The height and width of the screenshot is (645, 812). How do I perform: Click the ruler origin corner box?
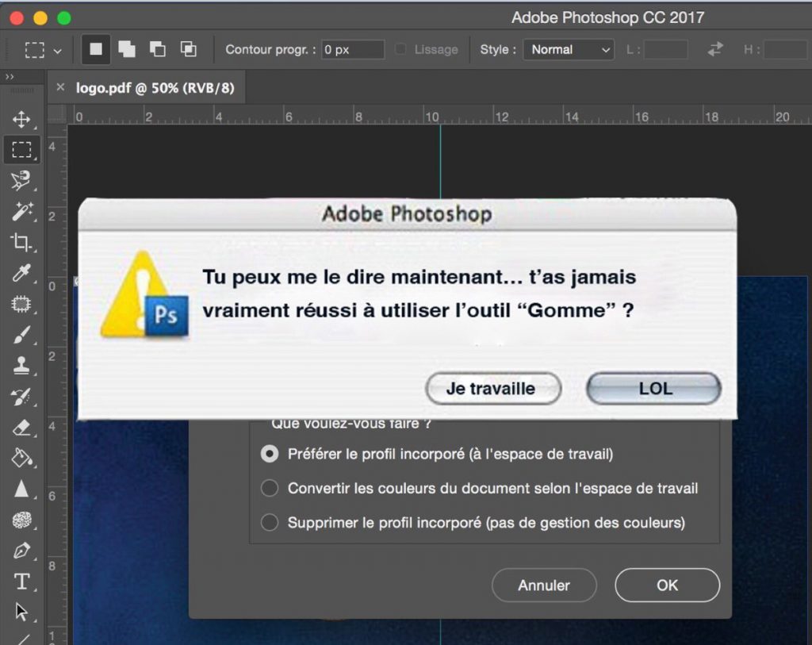pos(57,114)
